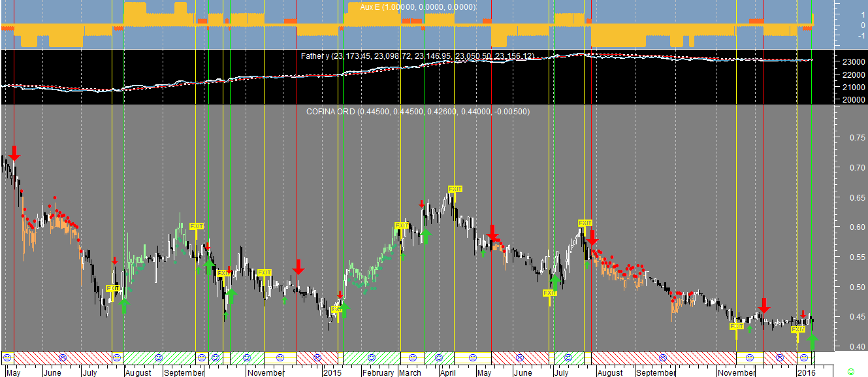Click the 2015 label on the time axis
Viewport: 868px width, 377px height.
click(332, 372)
